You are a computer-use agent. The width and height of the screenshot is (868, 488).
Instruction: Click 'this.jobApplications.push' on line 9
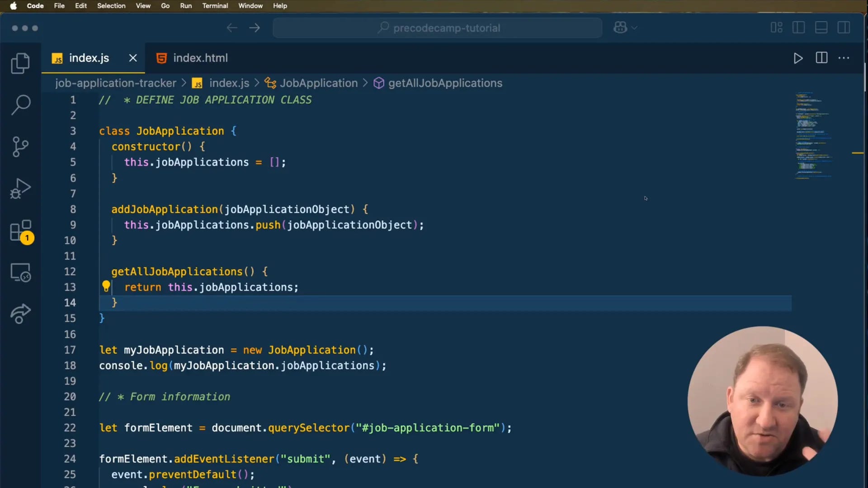point(202,225)
